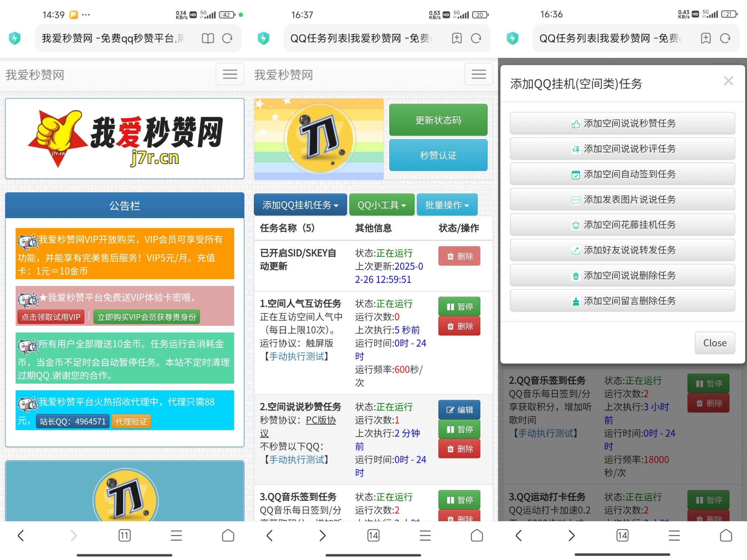Tap shield icon in middle phone browser
This screenshot has width=747, height=560.
click(264, 38)
